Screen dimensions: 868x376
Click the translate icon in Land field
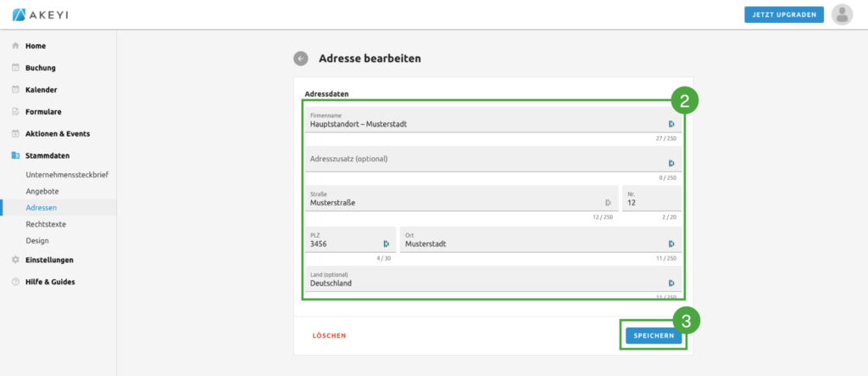click(671, 283)
